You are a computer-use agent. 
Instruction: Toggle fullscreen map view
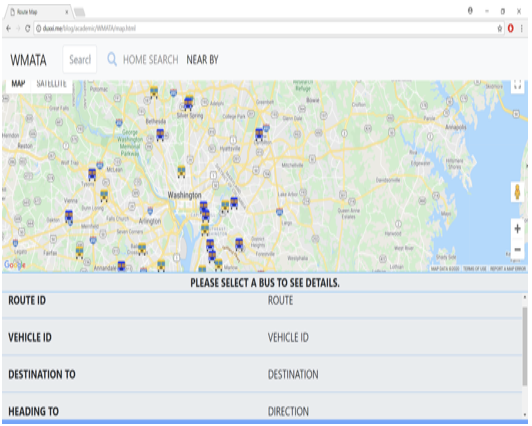[517, 84]
